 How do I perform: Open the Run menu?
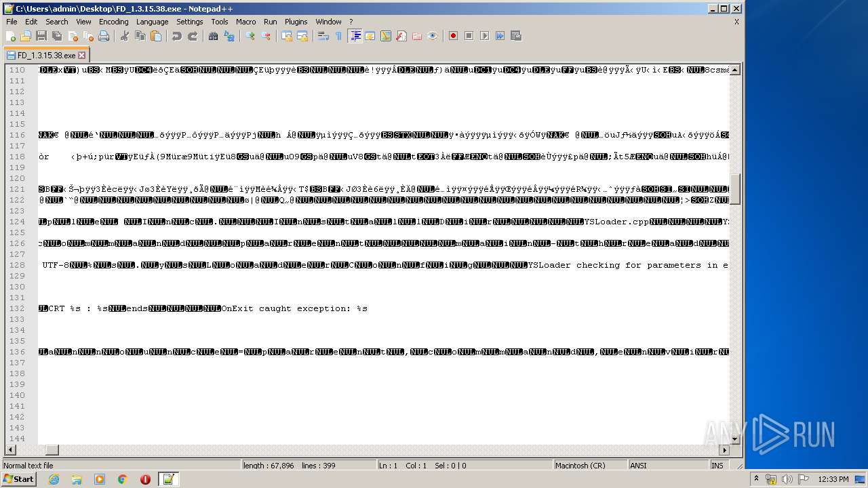click(x=271, y=22)
